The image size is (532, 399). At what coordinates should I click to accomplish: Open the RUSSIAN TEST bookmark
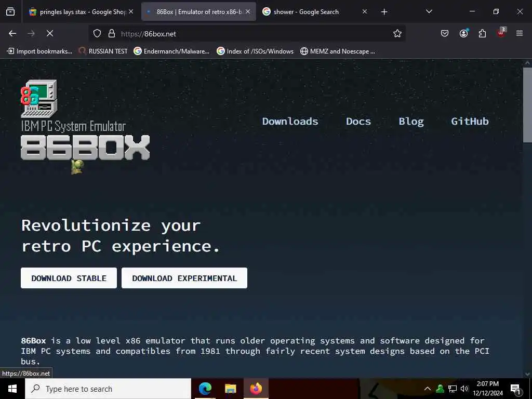(x=103, y=51)
